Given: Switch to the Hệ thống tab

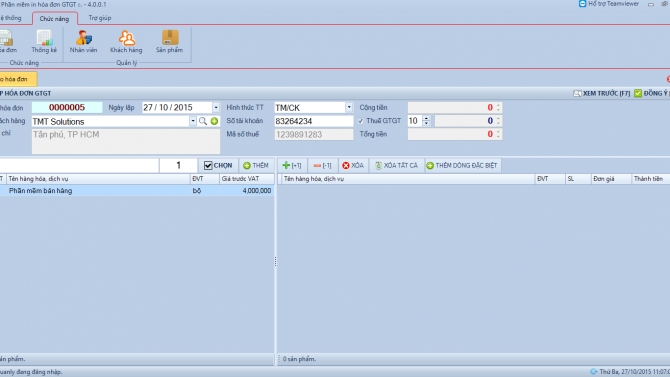Looking at the screenshot, I should 11,18.
